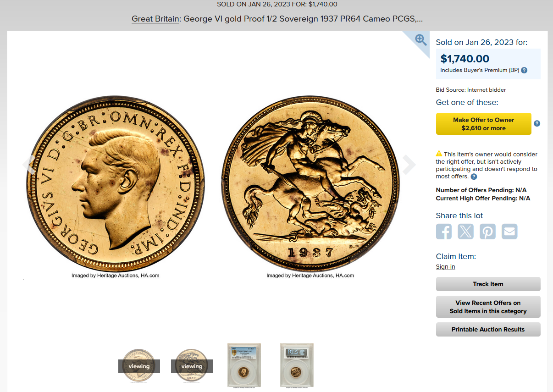
Task: View Recent Offers on Sold Items
Action: click(x=488, y=307)
